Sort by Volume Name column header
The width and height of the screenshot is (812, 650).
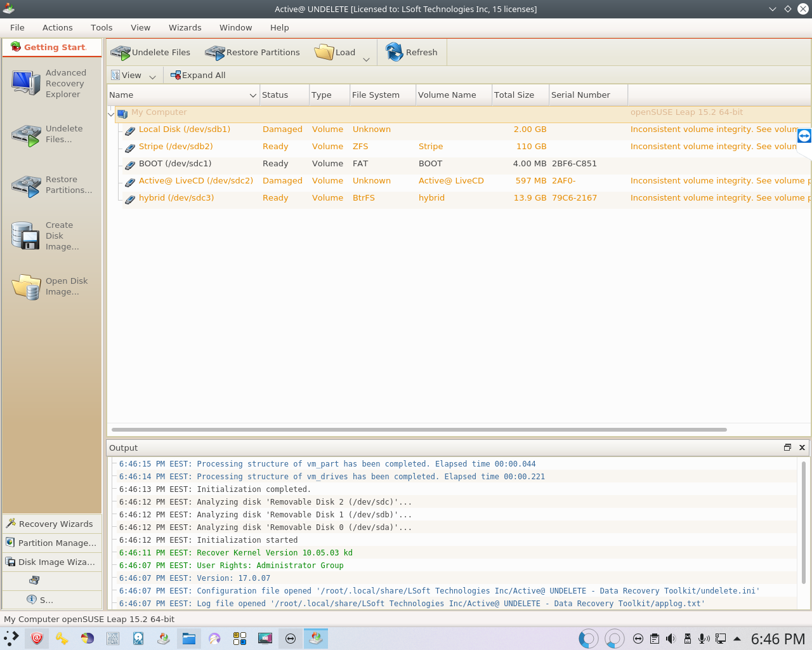(454, 95)
